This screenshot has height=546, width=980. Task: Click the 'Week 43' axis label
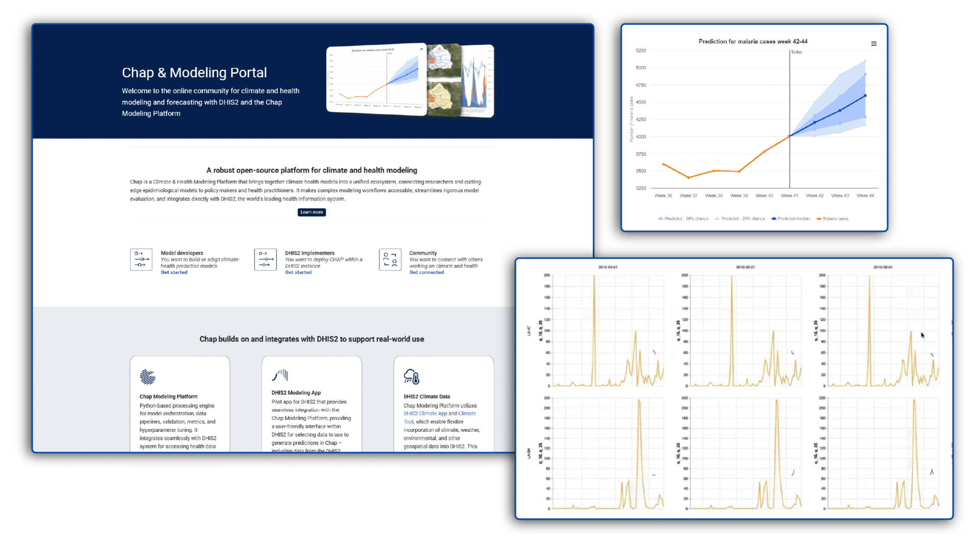(840, 196)
